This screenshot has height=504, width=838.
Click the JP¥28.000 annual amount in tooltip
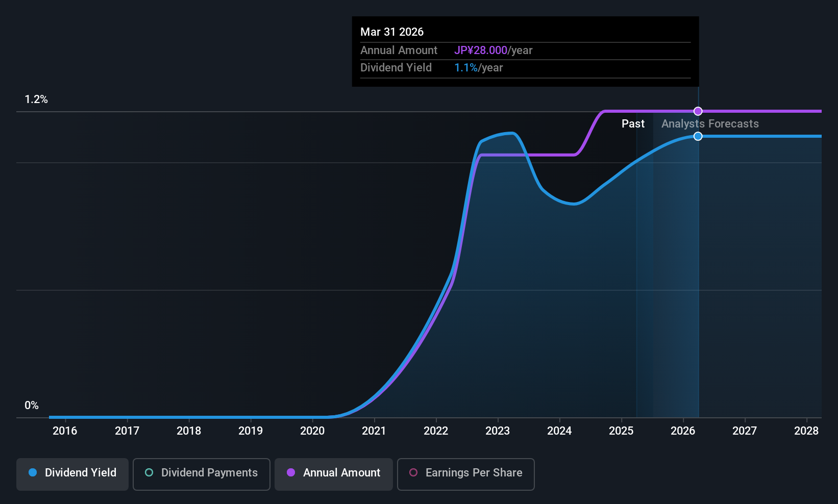[481, 51]
